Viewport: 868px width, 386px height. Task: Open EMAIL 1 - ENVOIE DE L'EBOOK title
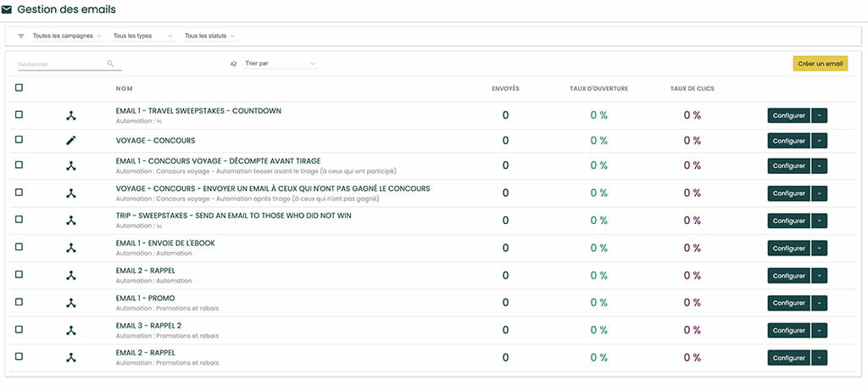tap(165, 243)
